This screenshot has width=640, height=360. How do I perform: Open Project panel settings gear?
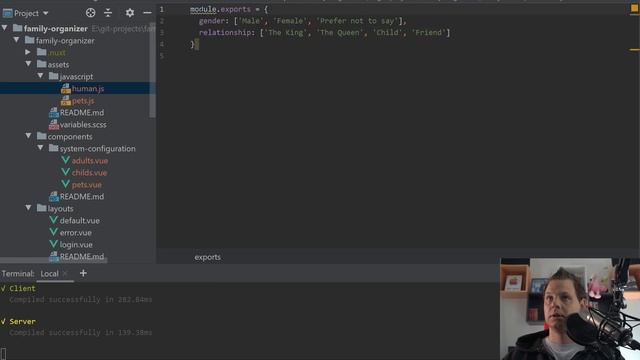[130, 13]
